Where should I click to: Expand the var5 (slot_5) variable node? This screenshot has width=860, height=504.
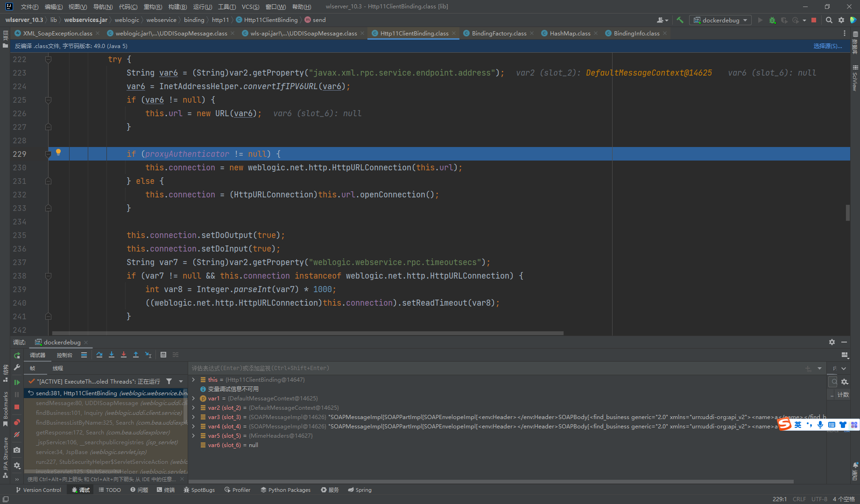(x=194, y=435)
